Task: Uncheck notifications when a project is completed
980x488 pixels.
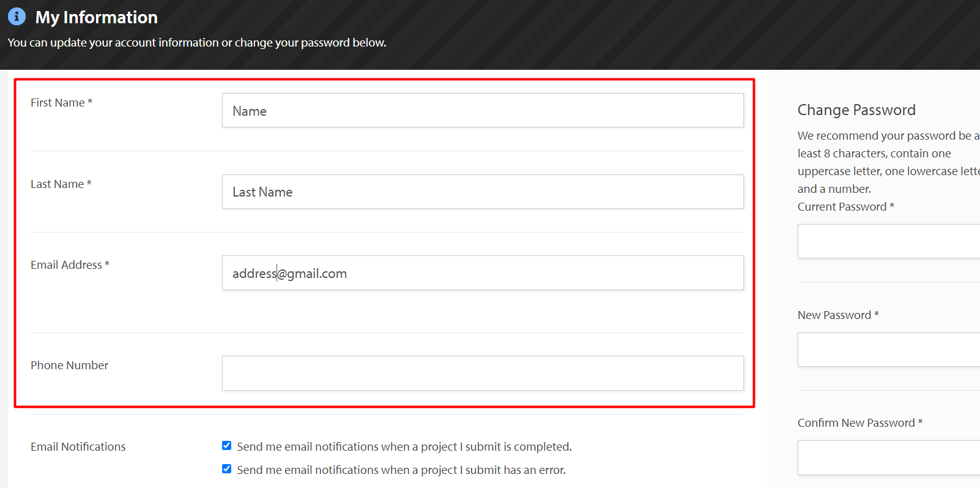Action: (226, 446)
